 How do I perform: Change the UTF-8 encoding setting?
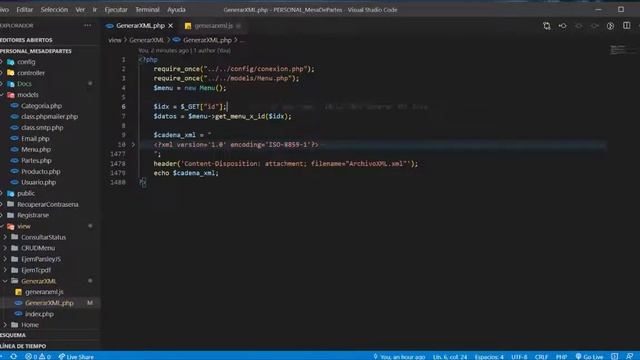click(519, 356)
